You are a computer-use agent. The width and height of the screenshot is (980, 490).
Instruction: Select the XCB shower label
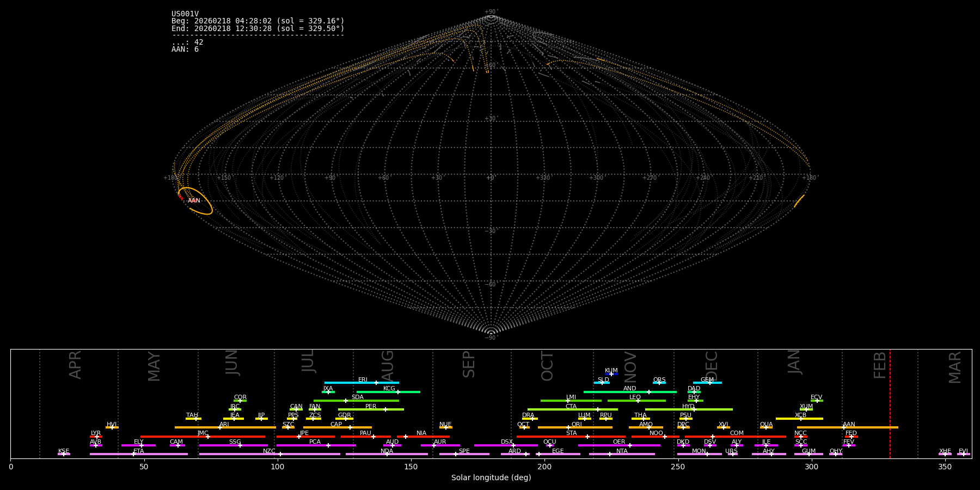pyautogui.click(x=800, y=415)
